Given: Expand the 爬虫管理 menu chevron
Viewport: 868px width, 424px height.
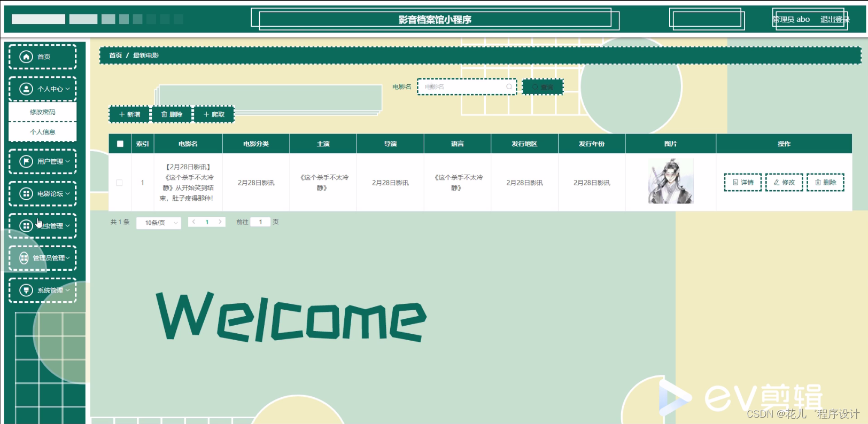Looking at the screenshot, I should (x=68, y=226).
